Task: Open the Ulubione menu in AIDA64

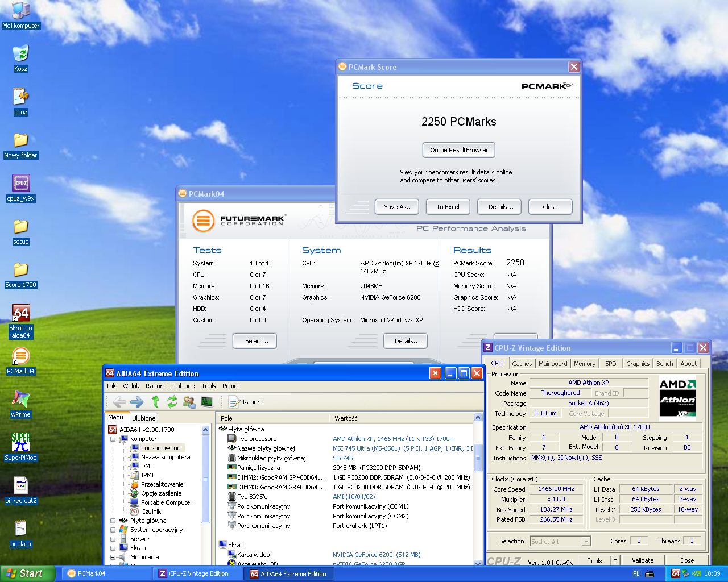Action: point(183,386)
